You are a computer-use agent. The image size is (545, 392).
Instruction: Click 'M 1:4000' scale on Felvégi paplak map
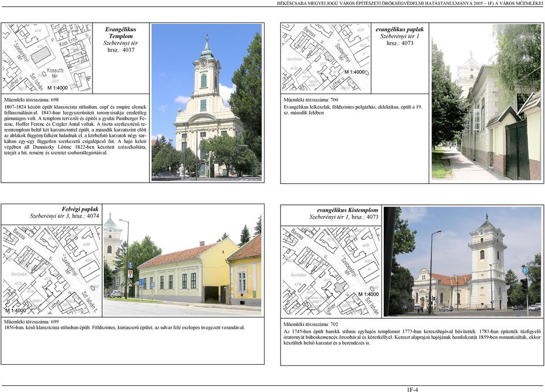pos(16,310)
